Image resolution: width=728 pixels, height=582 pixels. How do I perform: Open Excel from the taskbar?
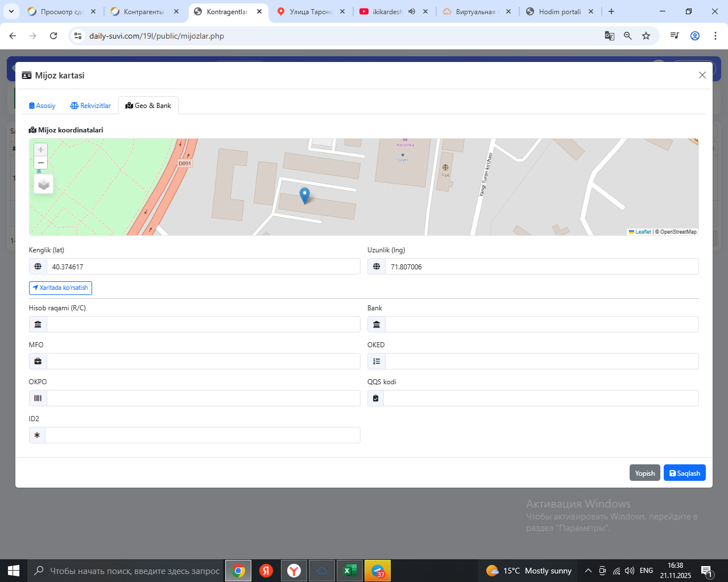(x=350, y=571)
